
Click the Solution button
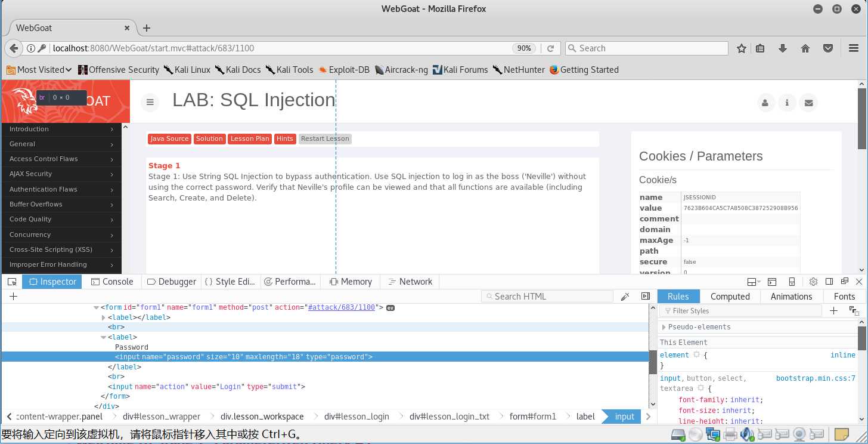pos(209,138)
